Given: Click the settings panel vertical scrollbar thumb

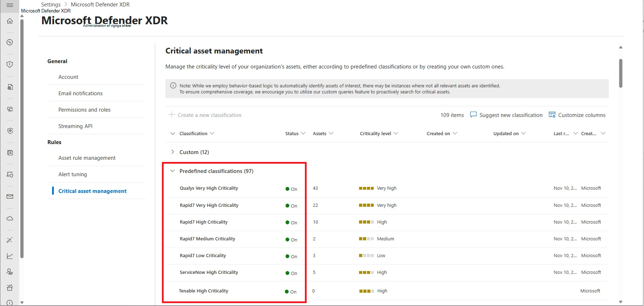Looking at the screenshot, I should [x=621, y=73].
